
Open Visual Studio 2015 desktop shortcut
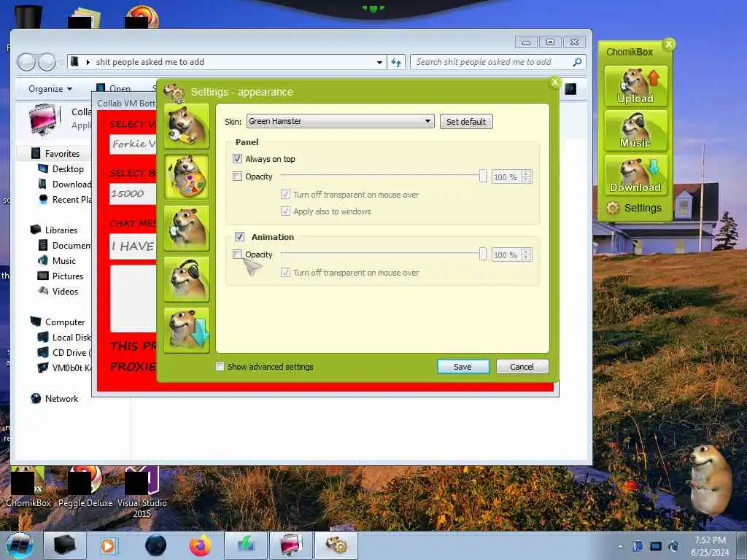point(142,492)
